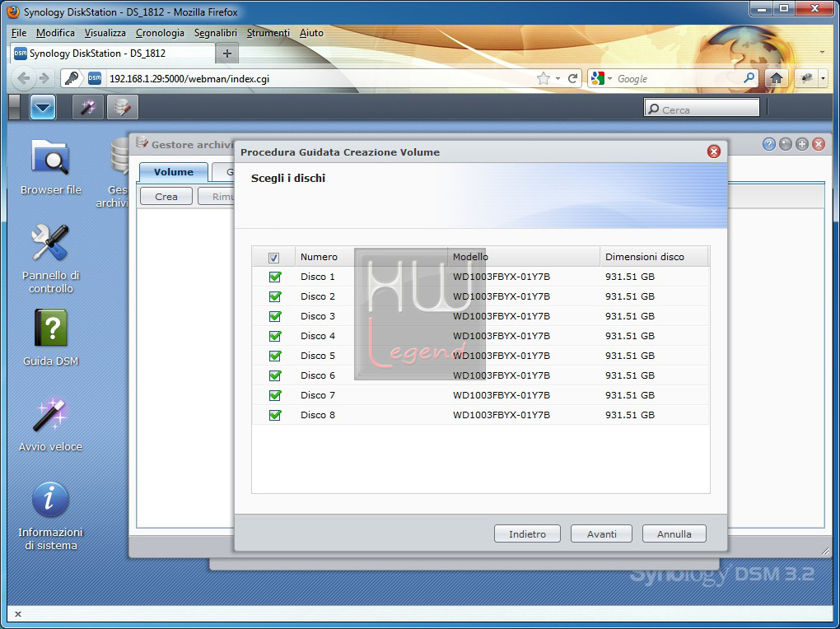This screenshot has height=629, width=840.
Task: Click the Crea button in Gestore archivi
Action: click(x=166, y=197)
